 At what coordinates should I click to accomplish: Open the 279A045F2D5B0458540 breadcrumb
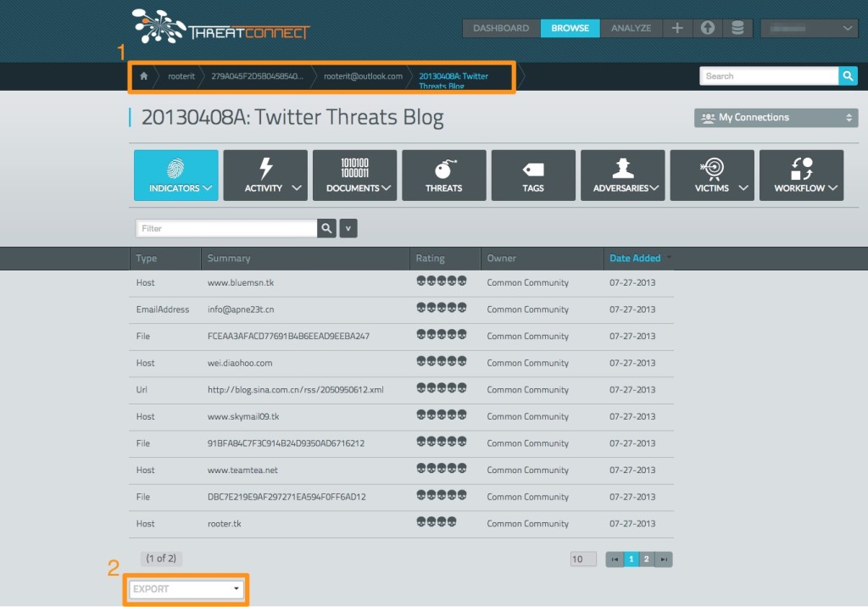click(257, 76)
